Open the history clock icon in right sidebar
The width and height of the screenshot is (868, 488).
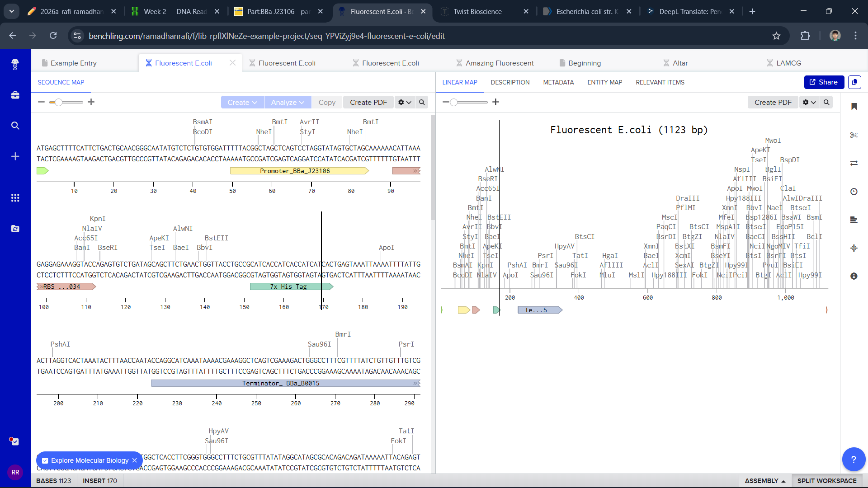click(854, 192)
